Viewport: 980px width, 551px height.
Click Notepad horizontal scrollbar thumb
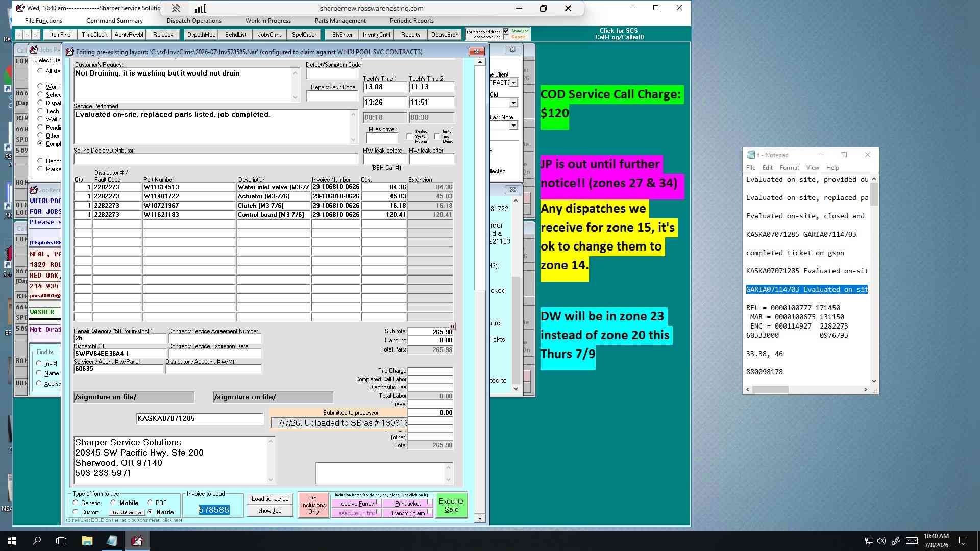coord(770,390)
